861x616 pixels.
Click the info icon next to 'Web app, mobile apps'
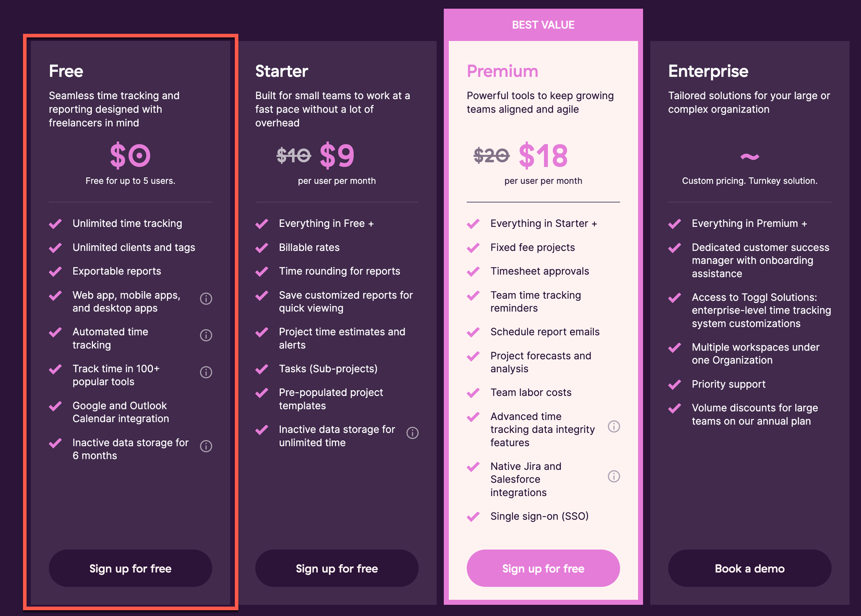pyautogui.click(x=206, y=298)
